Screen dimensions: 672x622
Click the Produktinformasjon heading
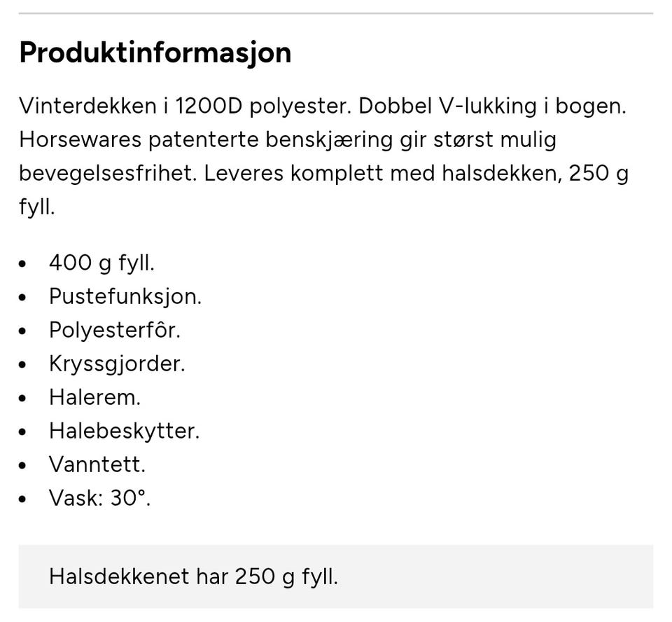(155, 53)
